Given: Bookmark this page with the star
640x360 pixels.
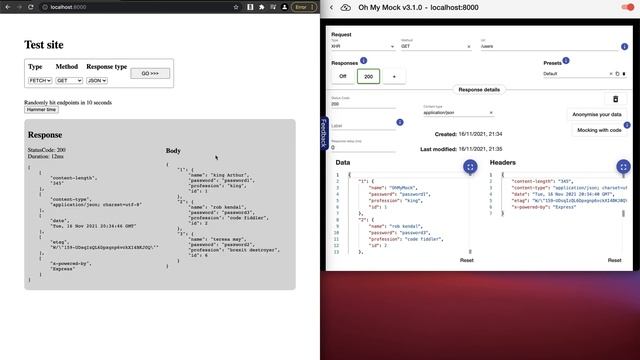Looking at the screenshot, I should click(x=236, y=7).
